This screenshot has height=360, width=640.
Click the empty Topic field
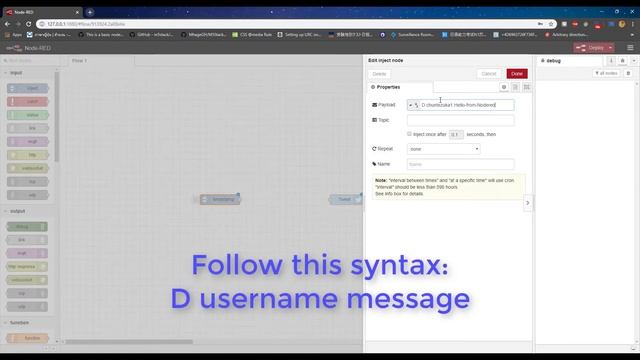460,120
